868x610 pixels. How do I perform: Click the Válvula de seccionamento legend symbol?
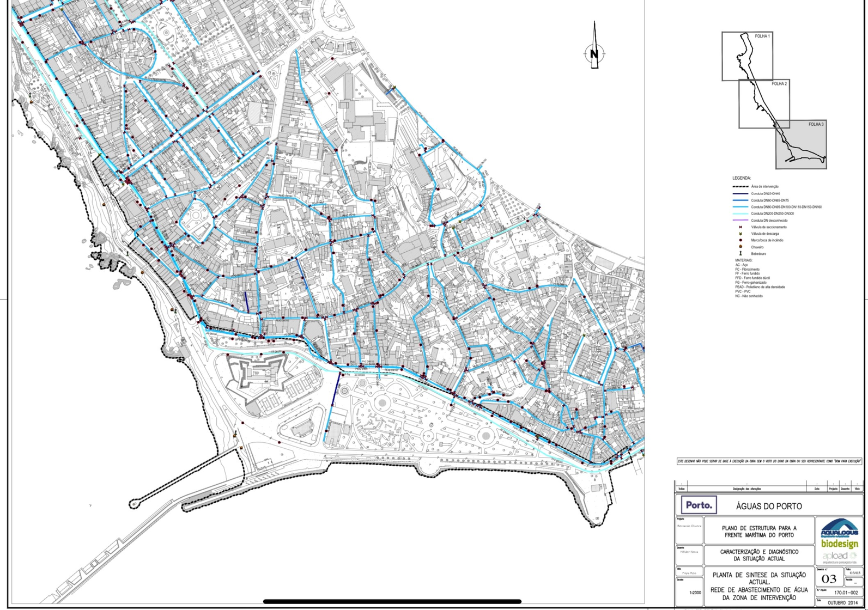[740, 227]
